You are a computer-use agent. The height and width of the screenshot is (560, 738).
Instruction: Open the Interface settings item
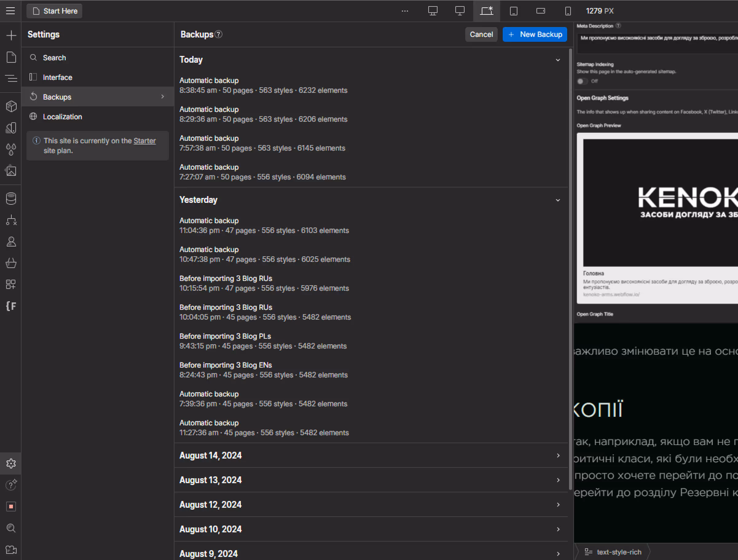[x=98, y=77]
